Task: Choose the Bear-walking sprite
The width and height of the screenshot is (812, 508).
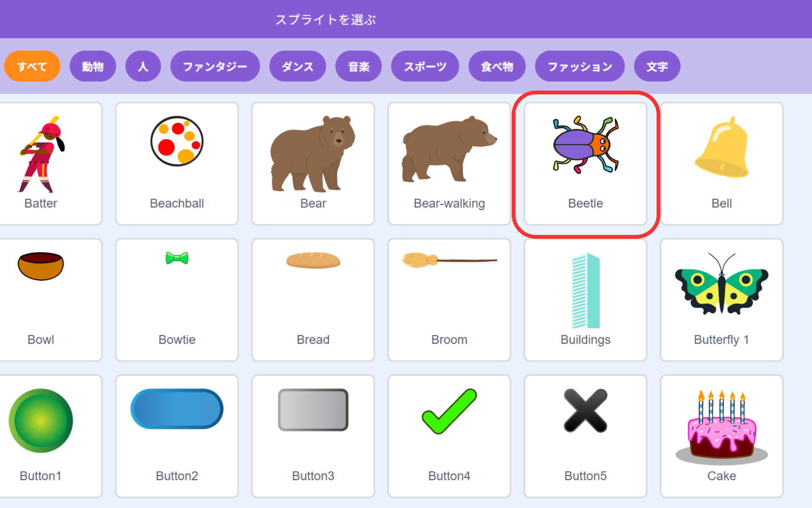Action: pyautogui.click(x=449, y=164)
